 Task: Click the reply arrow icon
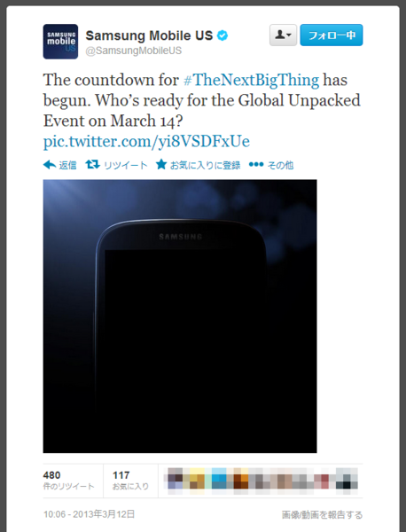pyautogui.click(x=50, y=165)
